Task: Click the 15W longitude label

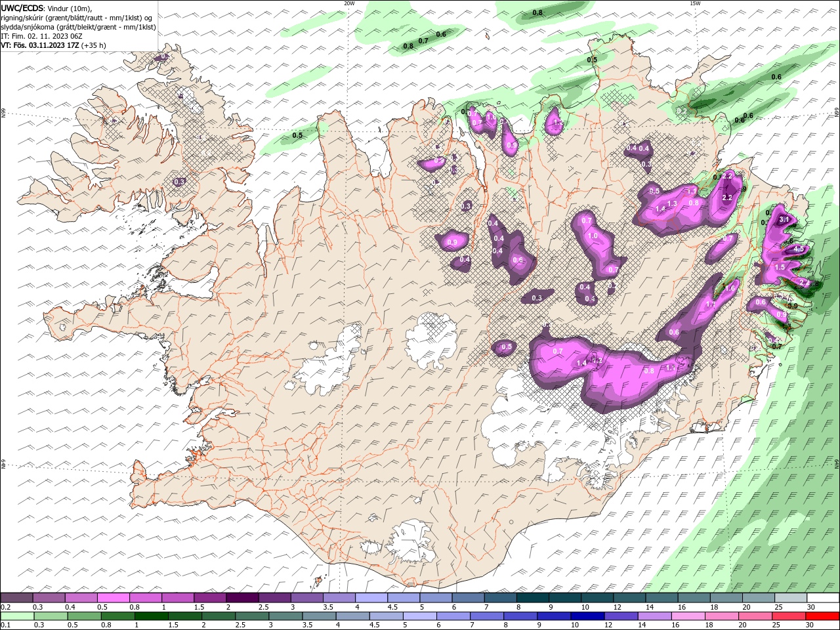Action: point(694,3)
